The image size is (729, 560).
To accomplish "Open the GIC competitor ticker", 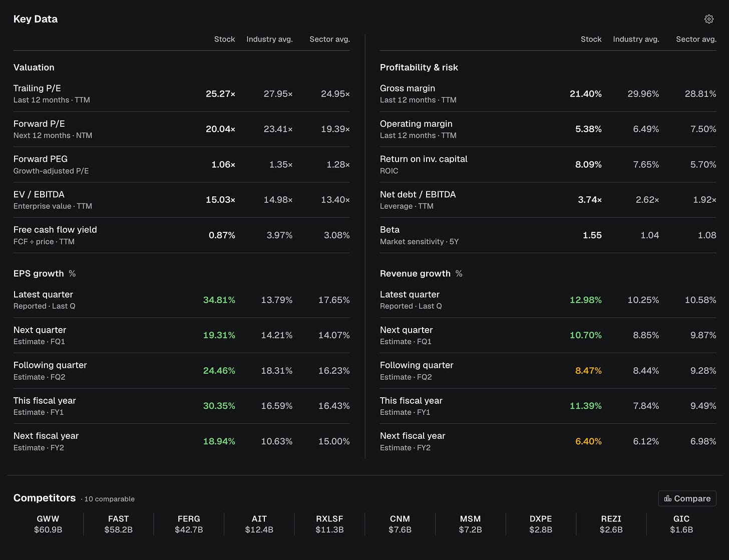I will point(681,524).
